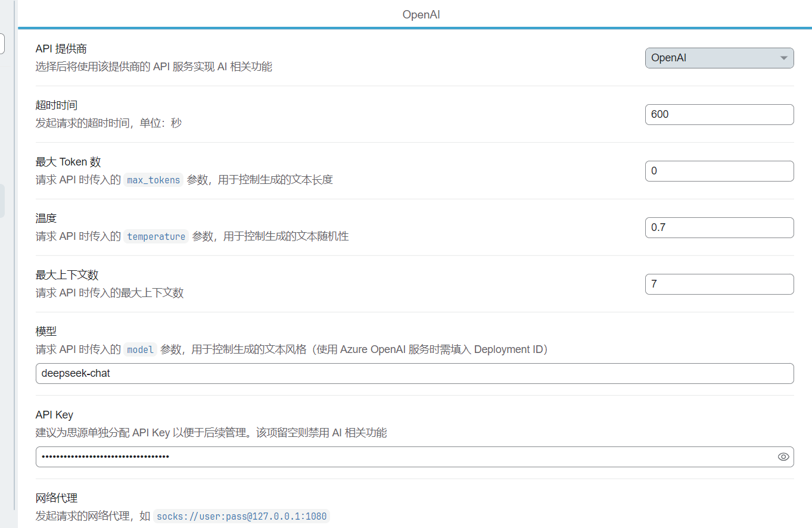
Task: Click the model code label
Action: (x=141, y=349)
